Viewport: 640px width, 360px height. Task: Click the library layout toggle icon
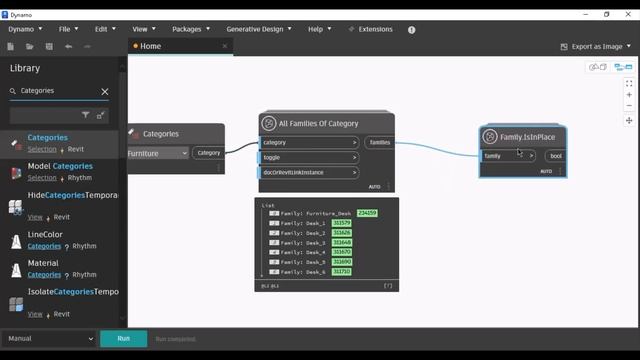point(100,116)
